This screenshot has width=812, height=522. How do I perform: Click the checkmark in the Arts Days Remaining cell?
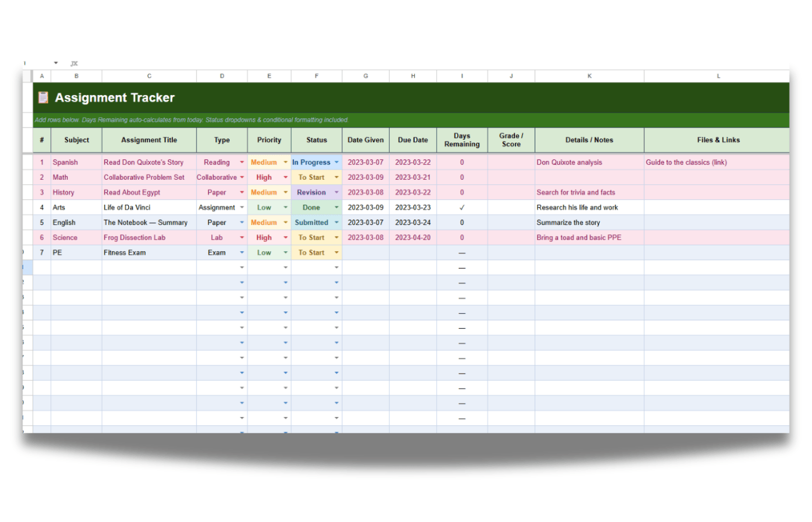(x=462, y=207)
